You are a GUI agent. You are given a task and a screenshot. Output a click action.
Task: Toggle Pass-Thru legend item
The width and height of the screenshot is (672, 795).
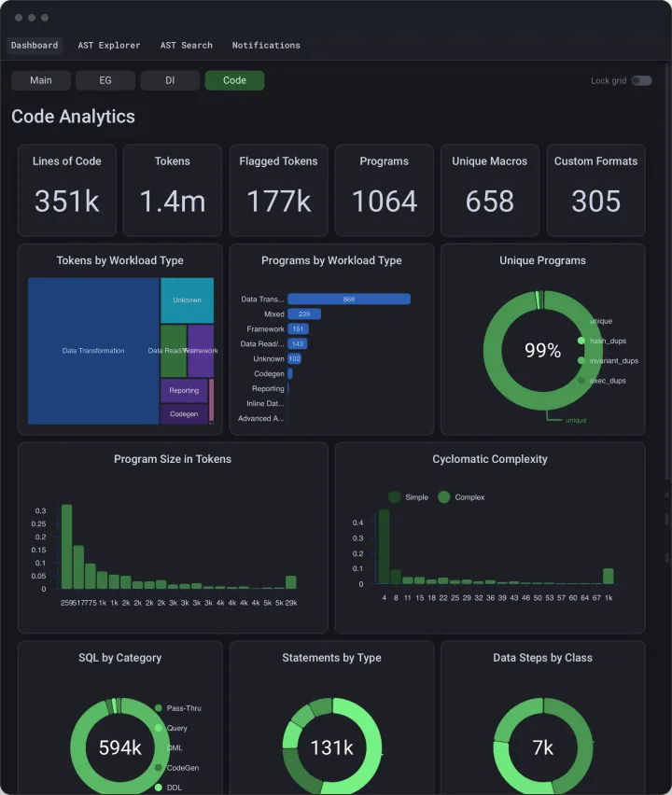click(178, 708)
